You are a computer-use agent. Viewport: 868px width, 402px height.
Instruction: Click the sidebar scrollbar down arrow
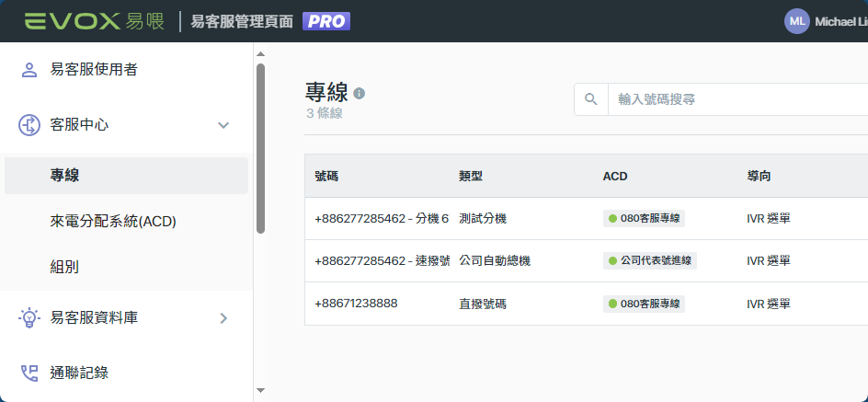[x=261, y=391]
